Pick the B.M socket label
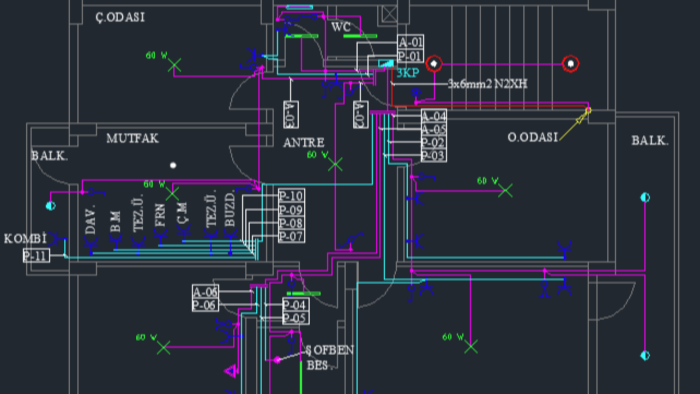 (x=115, y=222)
